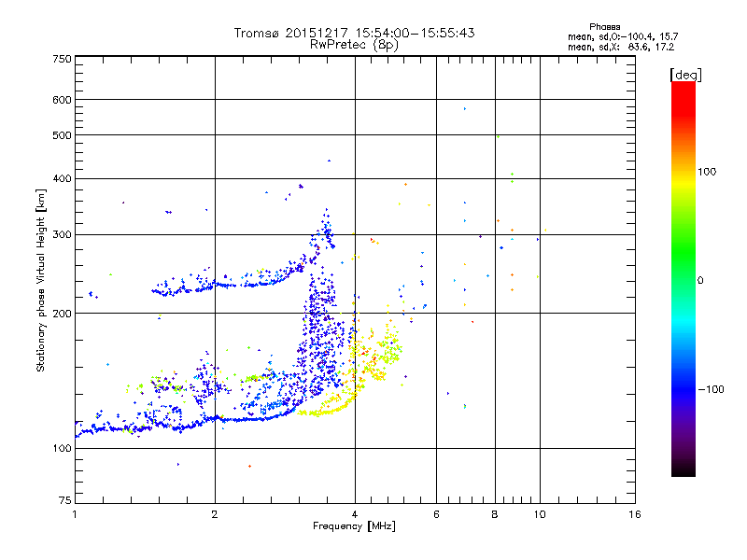This screenshot has height=560, width=747.
Task: Click the 'Phases' header text
Action: [604, 27]
